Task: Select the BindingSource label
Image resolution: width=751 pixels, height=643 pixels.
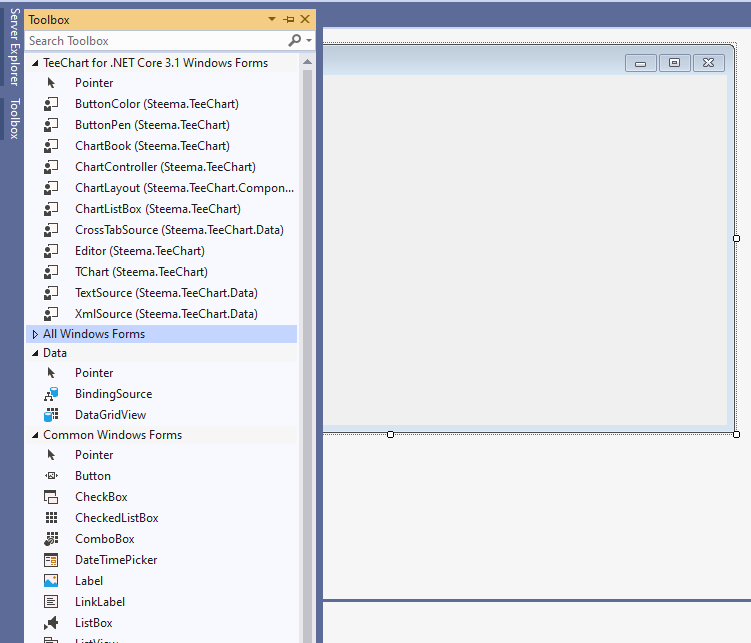Action: coord(114,394)
